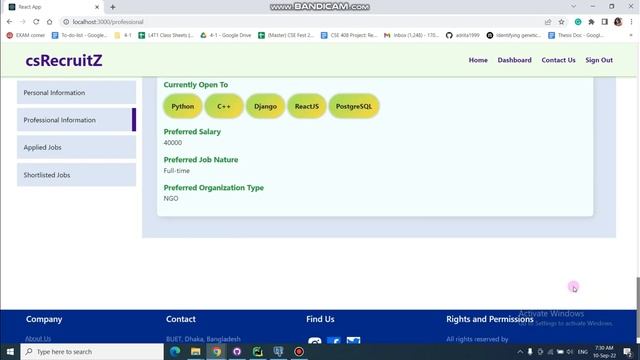Open the Bandicam recorder taskbar icon

(x=299, y=351)
